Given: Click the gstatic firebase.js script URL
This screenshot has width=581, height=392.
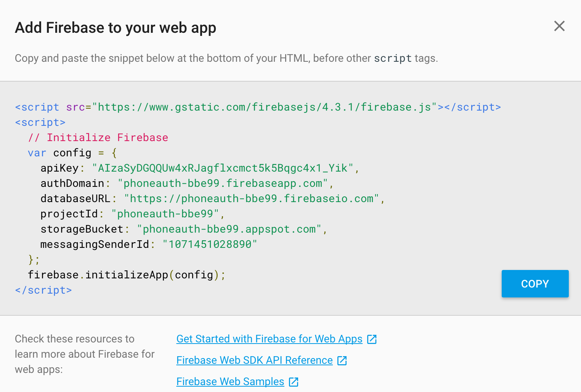Looking at the screenshot, I should 264,107.
